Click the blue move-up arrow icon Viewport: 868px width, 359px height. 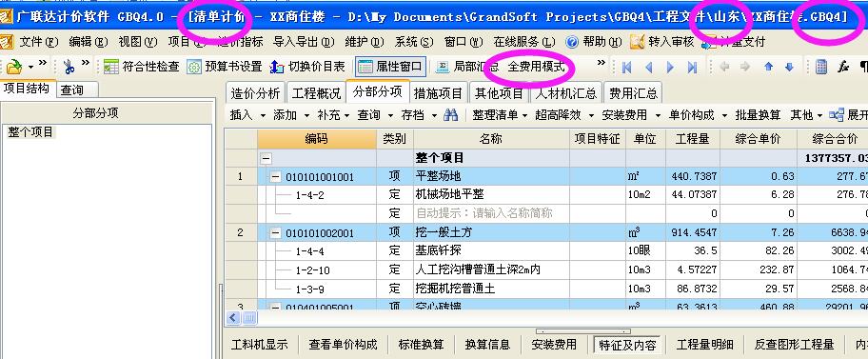pyautogui.click(x=768, y=67)
